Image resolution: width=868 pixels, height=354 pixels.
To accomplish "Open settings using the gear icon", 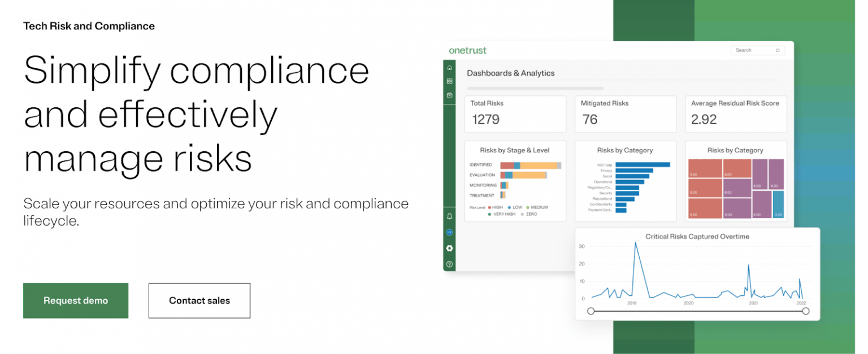I will 449,248.
